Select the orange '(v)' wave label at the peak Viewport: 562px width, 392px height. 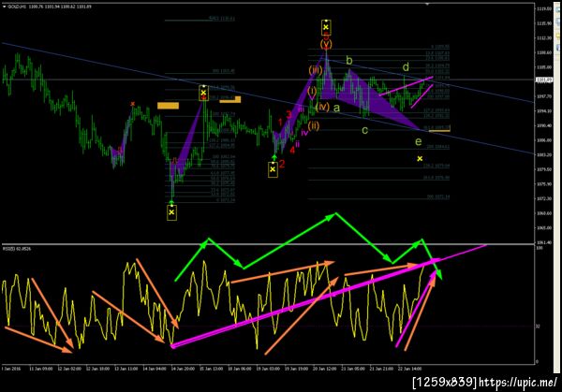click(x=326, y=44)
